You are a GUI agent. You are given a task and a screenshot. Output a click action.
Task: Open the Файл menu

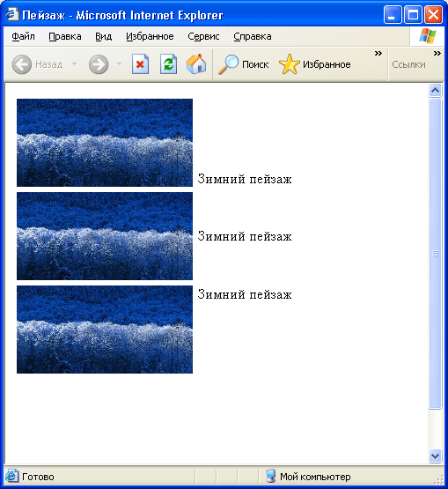[23, 36]
